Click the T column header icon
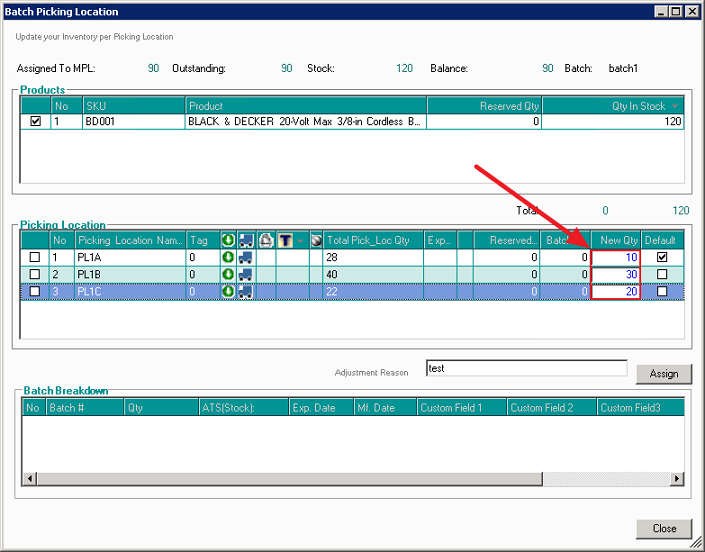Image resolution: width=705 pixels, height=552 pixels. click(x=285, y=240)
